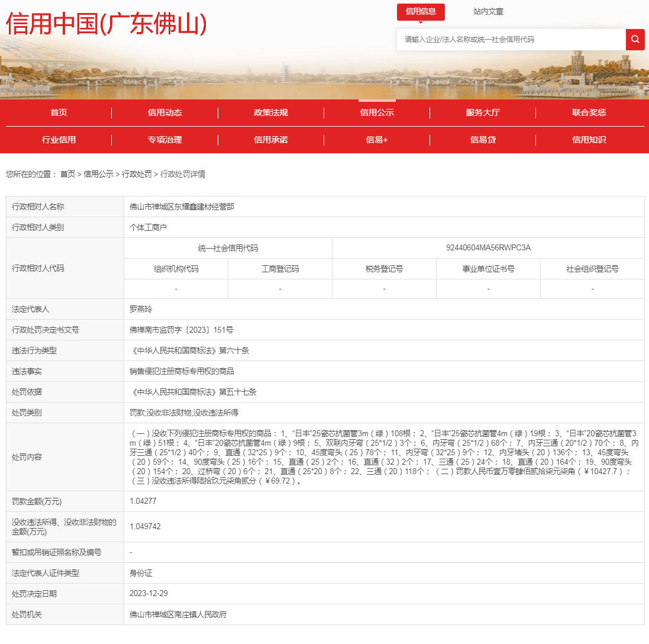Open the 行业信用 navigation item

click(x=59, y=140)
